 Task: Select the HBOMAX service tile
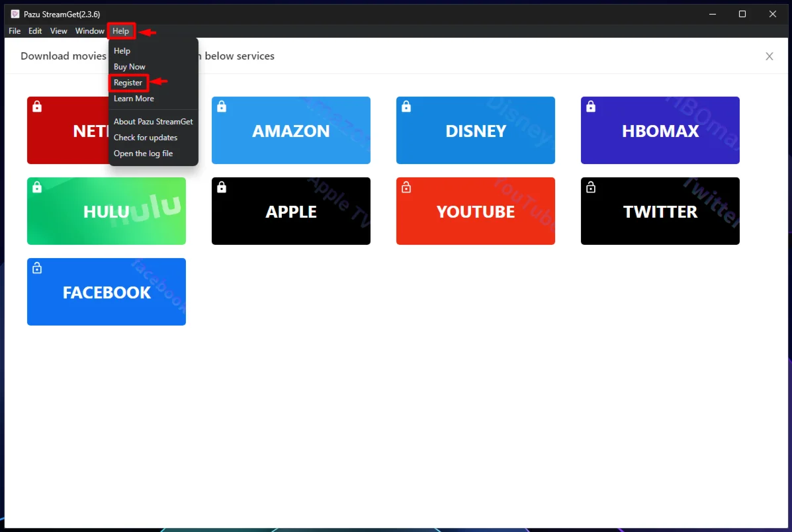(660, 130)
